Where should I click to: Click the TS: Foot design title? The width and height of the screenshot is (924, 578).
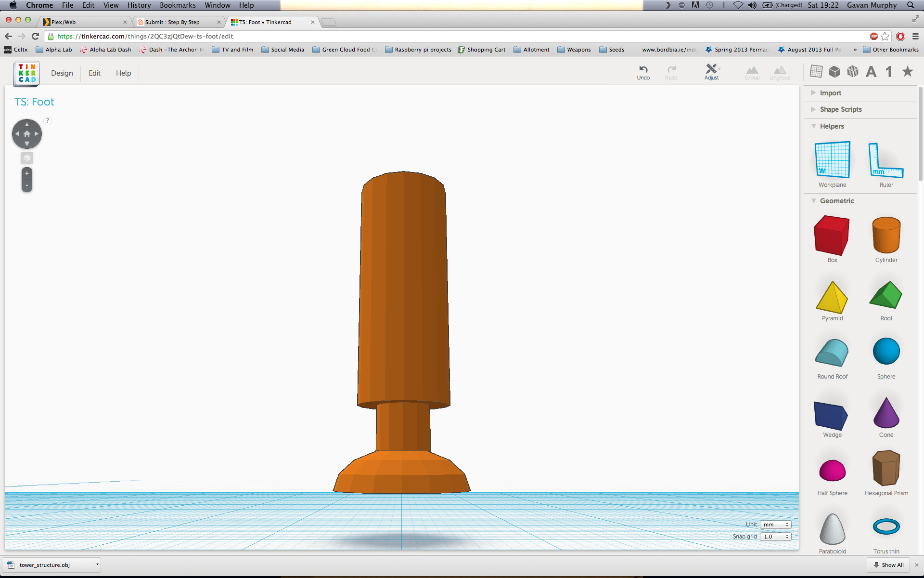[34, 102]
